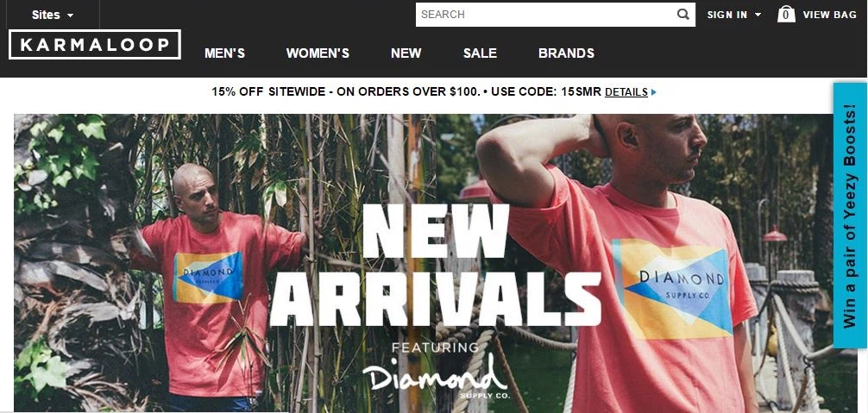Go to the New section
This screenshot has height=413, width=868.
pos(406,53)
